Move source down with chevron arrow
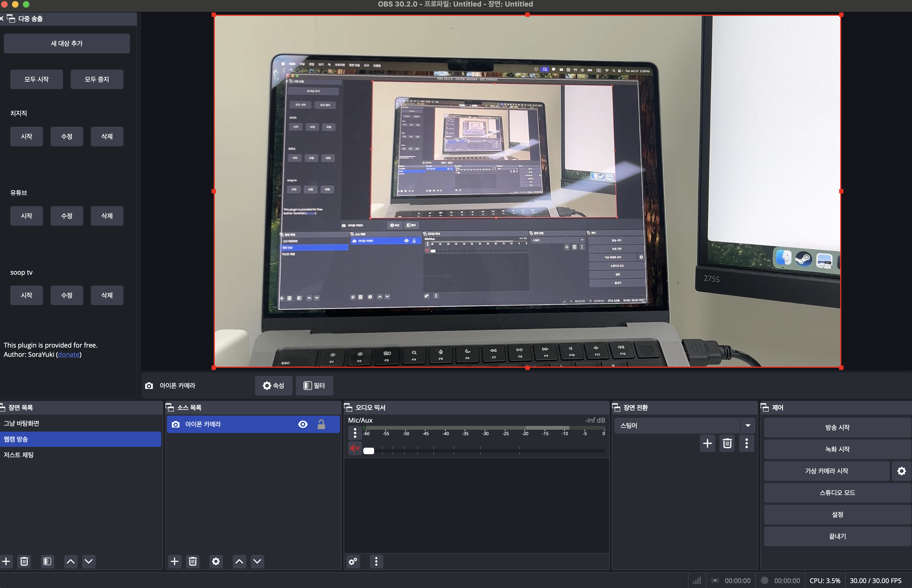The width and height of the screenshot is (912, 588). click(257, 561)
